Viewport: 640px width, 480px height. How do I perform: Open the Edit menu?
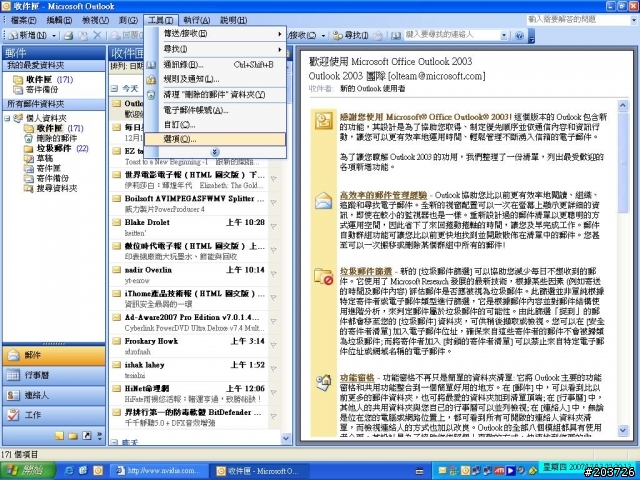59,20
